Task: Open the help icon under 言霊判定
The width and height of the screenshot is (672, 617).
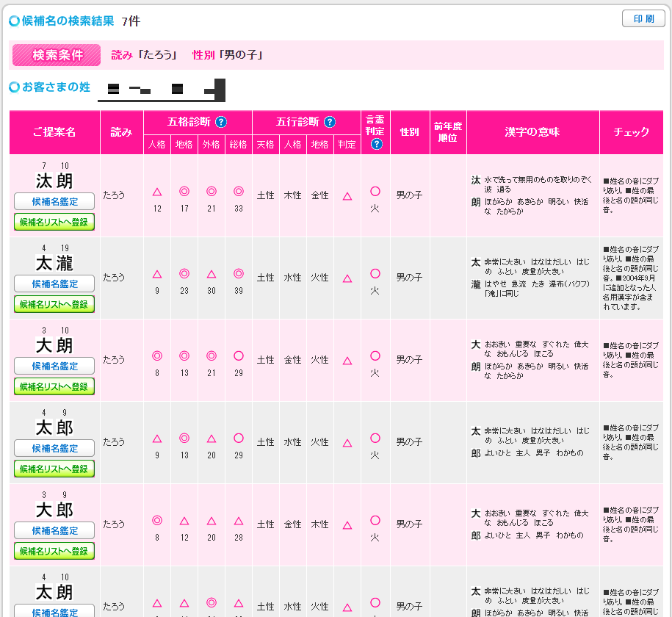Action: point(376,144)
